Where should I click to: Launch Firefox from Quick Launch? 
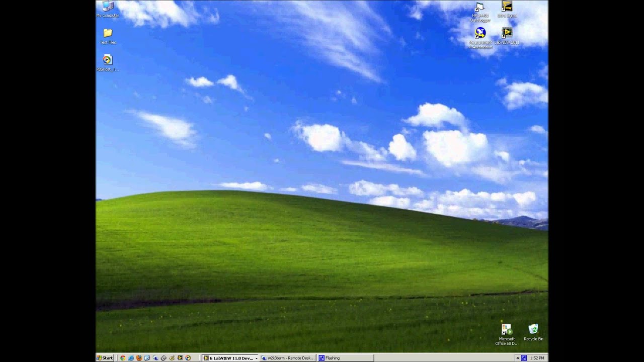pos(139,358)
